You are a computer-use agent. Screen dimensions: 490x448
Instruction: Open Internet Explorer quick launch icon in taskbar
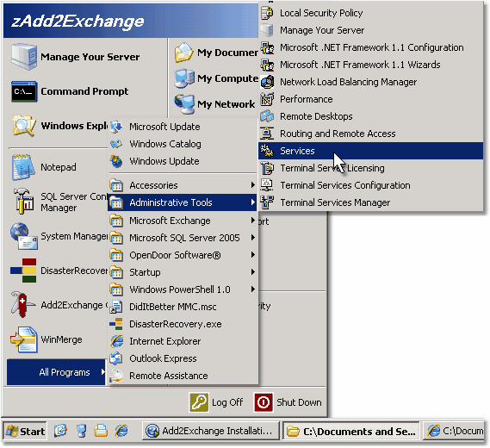point(121,431)
